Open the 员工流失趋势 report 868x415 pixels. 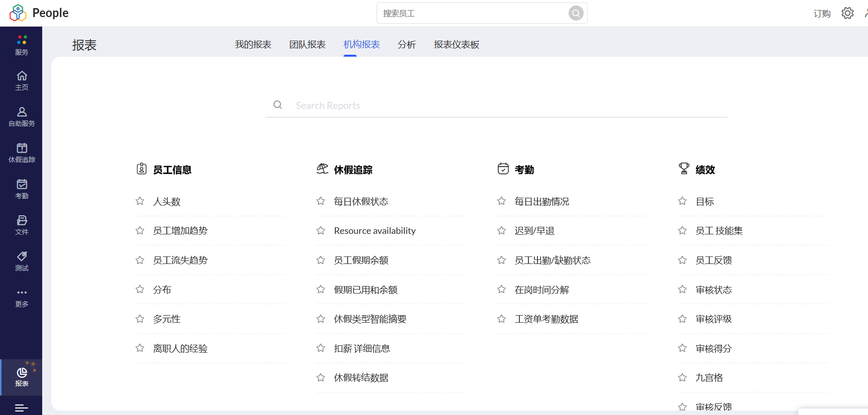[x=180, y=260]
